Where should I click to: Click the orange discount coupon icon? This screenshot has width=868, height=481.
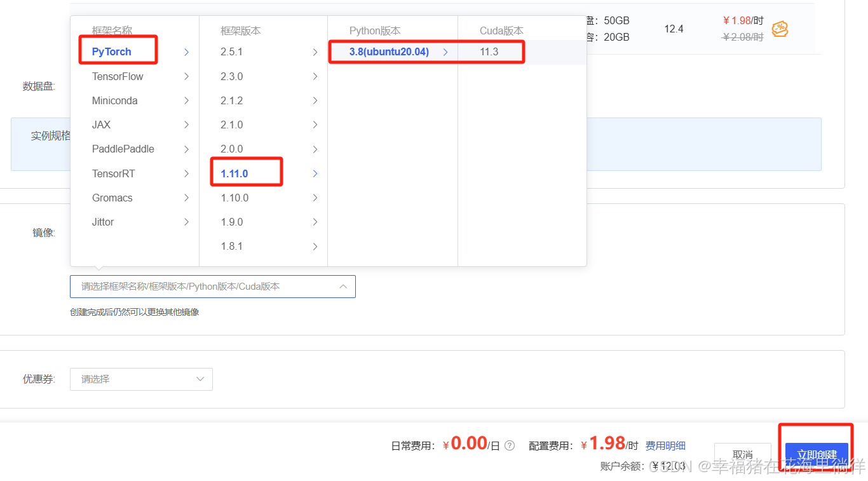click(780, 29)
